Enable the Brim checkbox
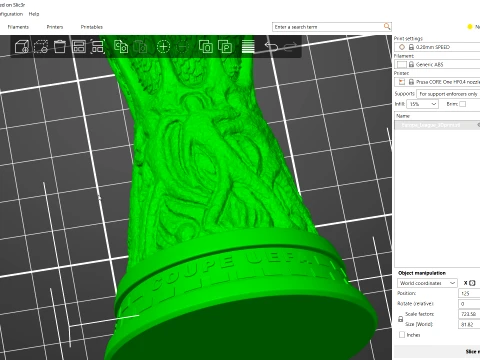480x360 pixels. (x=462, y=104)
